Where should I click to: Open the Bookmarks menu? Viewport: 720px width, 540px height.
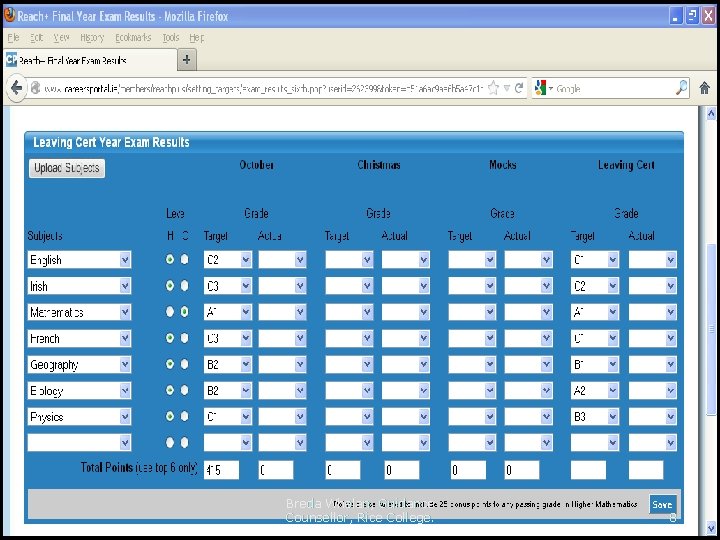point(133,38)
